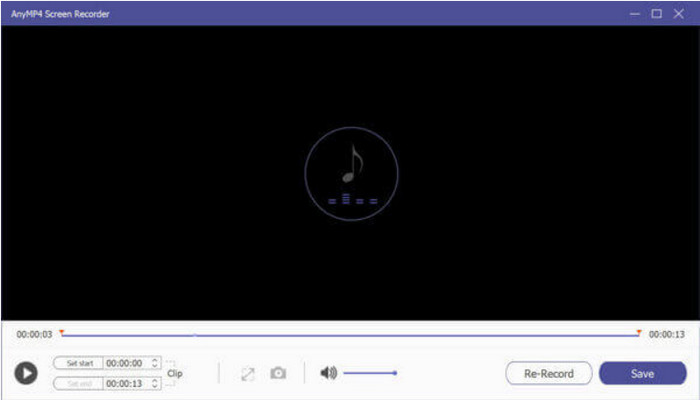This screenshot has height=400, width=700.
Task: Minimize the AnyMP4 Screen Recorder window
Action: (x=634, y=14)
